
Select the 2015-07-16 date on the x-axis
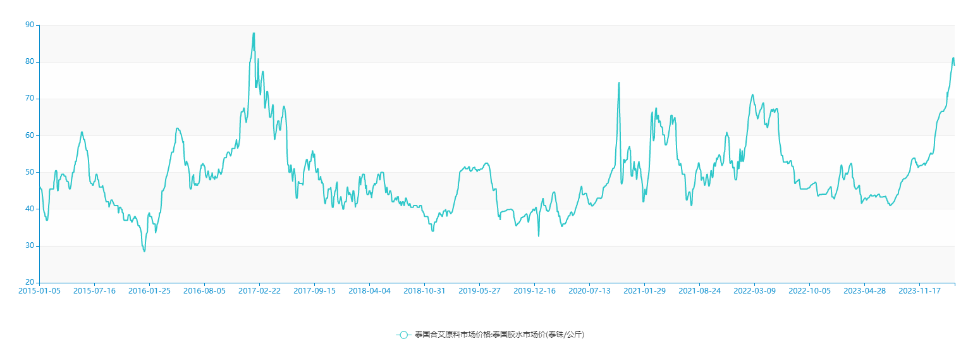[94, 291]
